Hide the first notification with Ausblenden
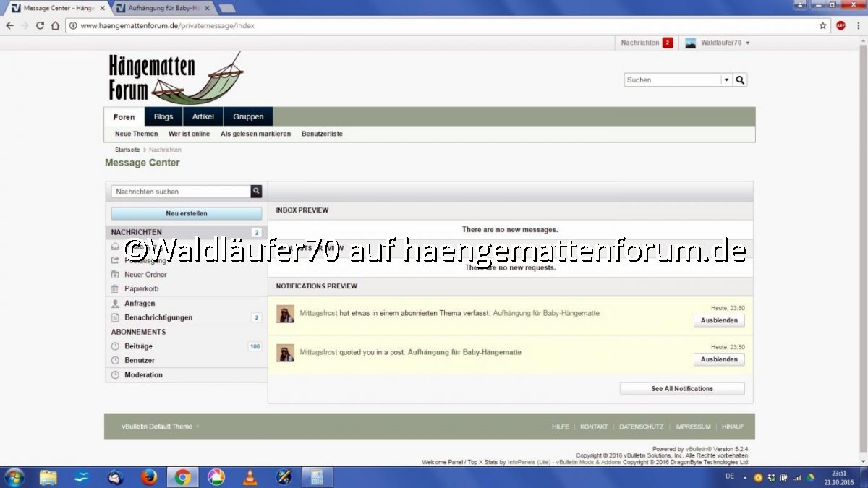This screenshot has width=868, height=488. click(x=718, y=321)
